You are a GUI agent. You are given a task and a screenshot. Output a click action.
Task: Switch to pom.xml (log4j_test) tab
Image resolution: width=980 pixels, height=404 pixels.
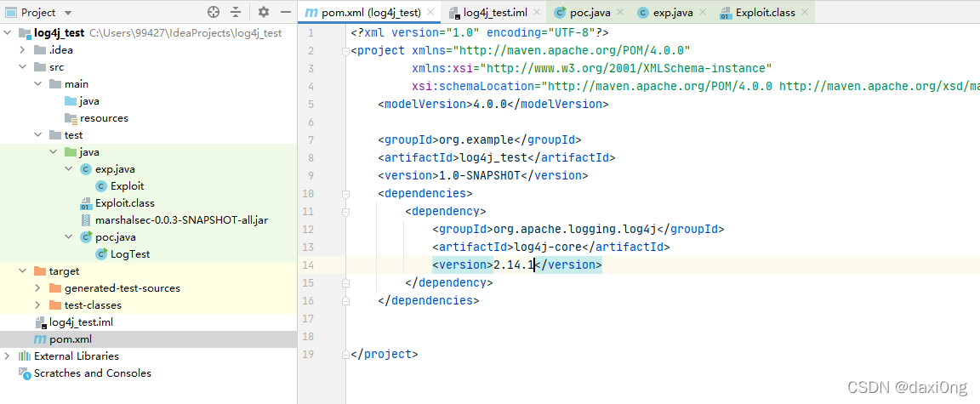click(368, 12)
